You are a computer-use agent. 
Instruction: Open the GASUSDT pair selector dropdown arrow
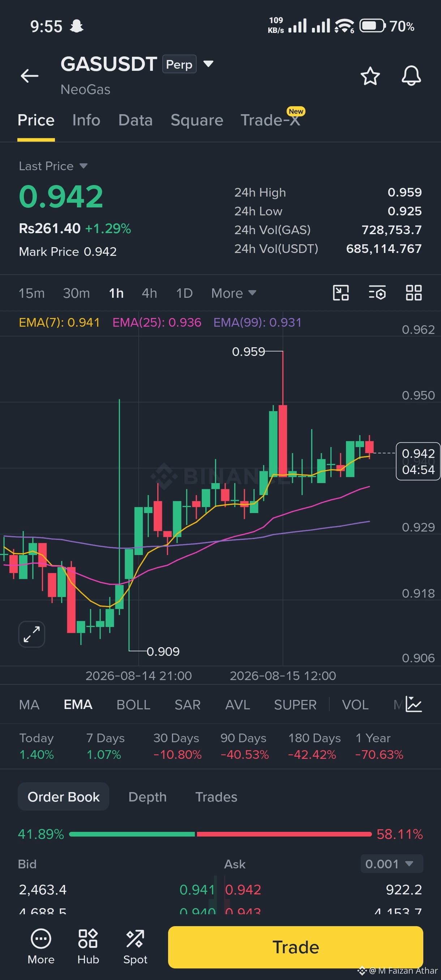[208, 64]
